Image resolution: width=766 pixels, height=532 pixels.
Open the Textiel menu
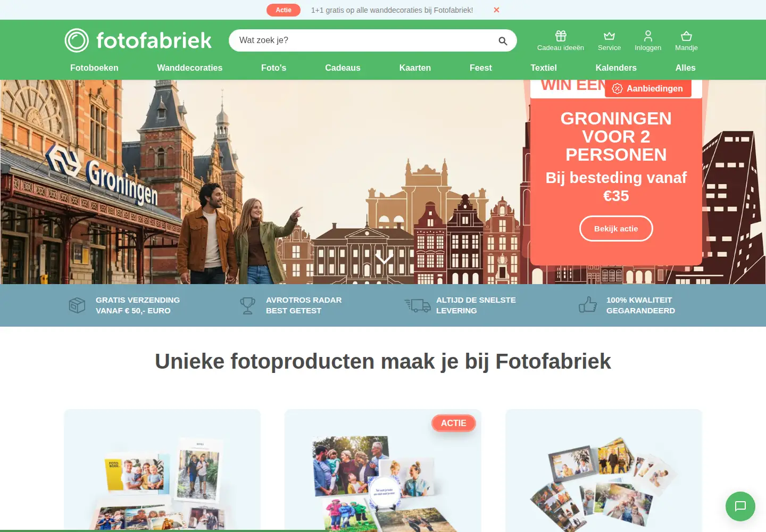[x=544, y=68]
